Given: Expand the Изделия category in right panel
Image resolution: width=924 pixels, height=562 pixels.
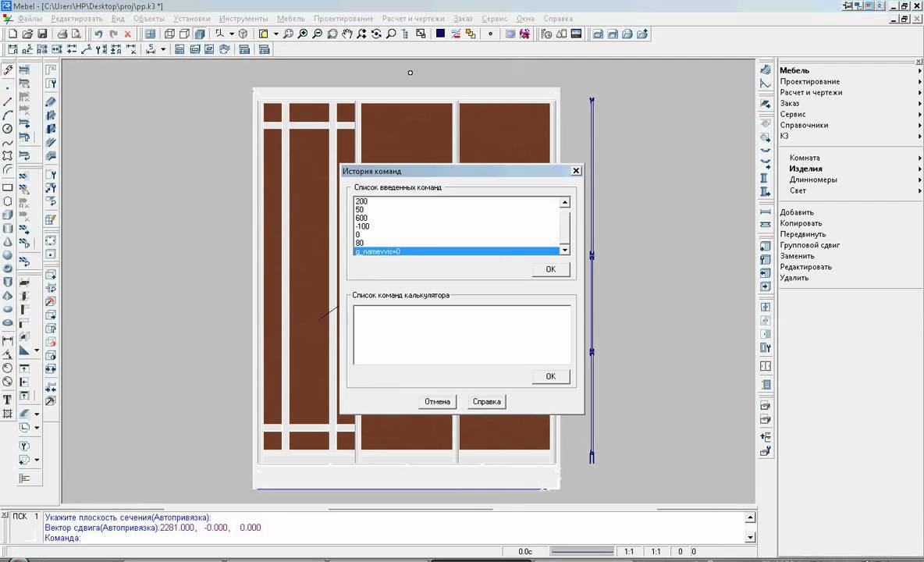Looking at the screenshot, I should [805, 169].
